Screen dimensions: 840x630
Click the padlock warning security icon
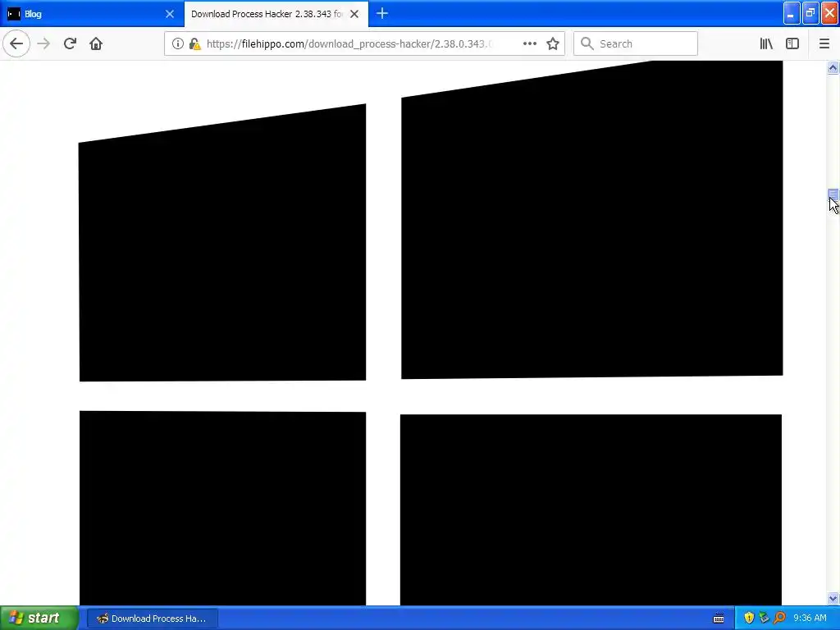click(195, 43)
